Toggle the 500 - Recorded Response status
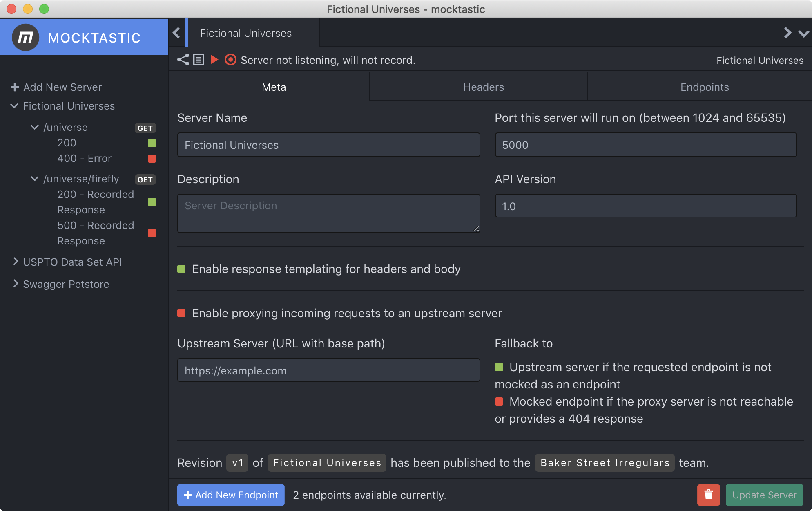Screen dimensions: 812x511 tap(152, 233)
